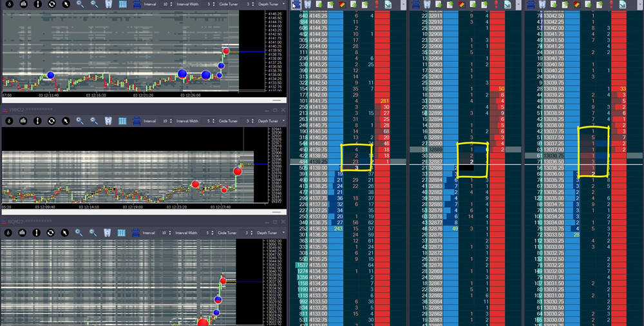Click the 243 bid cell at 4136.50

336,229
